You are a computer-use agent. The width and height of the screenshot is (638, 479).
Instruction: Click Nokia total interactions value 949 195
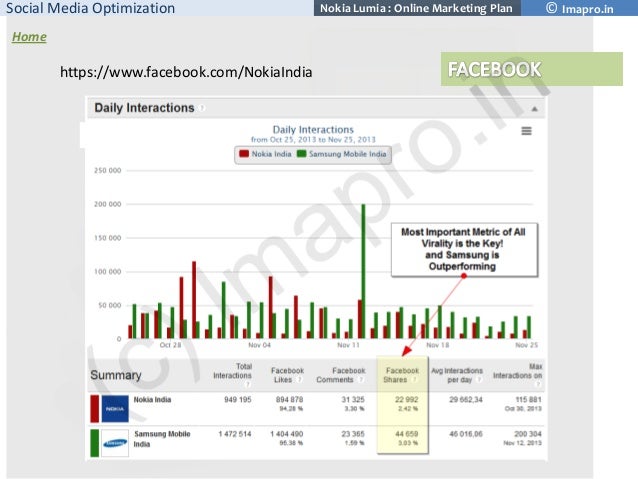[x=238, y=400]
